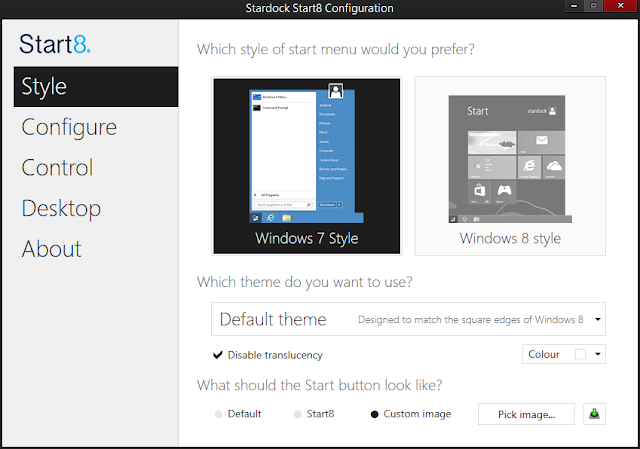640x449 pixels.
Task: Select the Custom image radio button
Action: [x=374, y=414]
